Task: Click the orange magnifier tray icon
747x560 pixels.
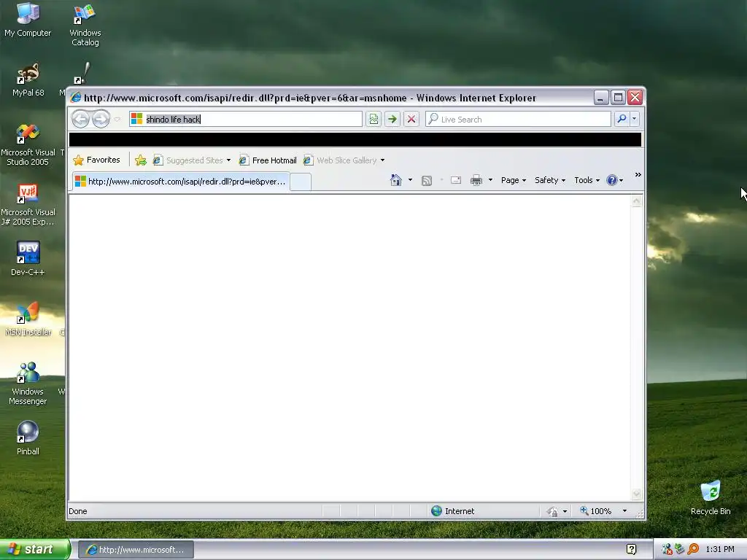Action: pyautogui.click(x=693, y=550)
